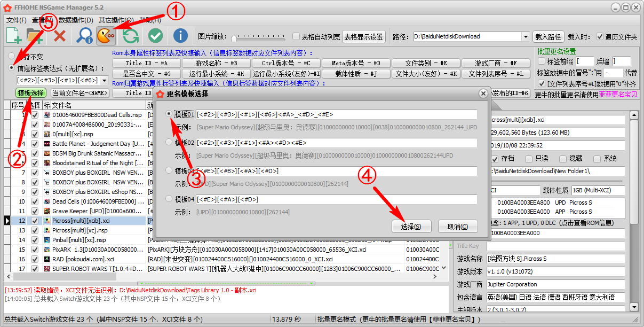644x327 pixels.
Task: Click the green refresh arrows icon
Action: (x=131, y=36)
